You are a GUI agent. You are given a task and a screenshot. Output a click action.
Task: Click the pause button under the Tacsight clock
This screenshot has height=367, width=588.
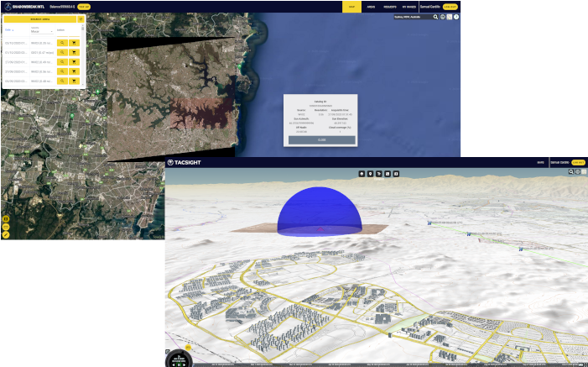(x=180, y=364)
